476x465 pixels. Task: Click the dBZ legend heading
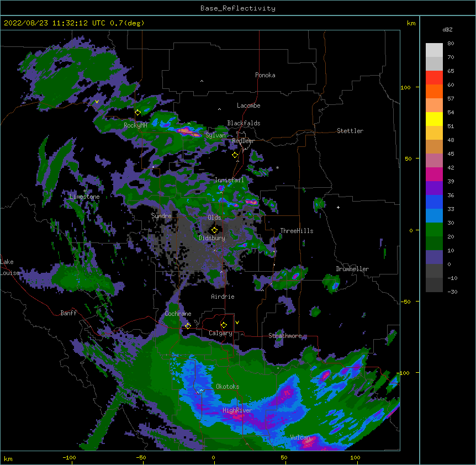[447, 30]
